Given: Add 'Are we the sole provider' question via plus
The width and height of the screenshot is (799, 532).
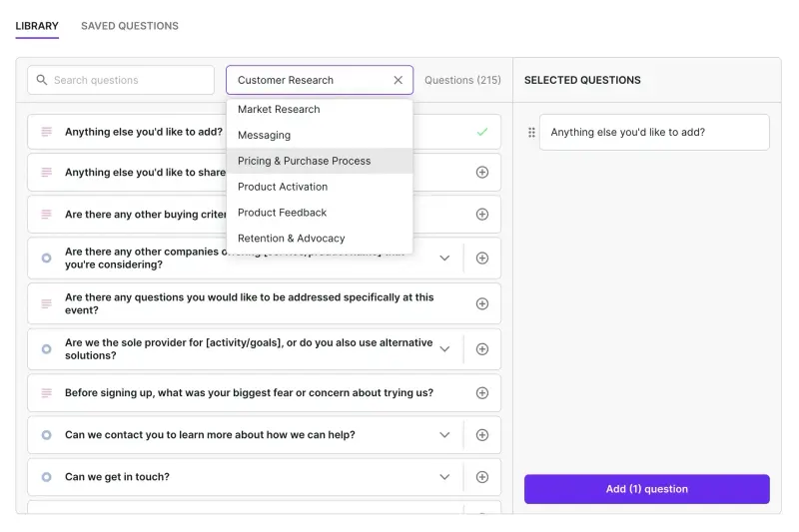Looking at the screenshot, I should [x=482, y=349].
